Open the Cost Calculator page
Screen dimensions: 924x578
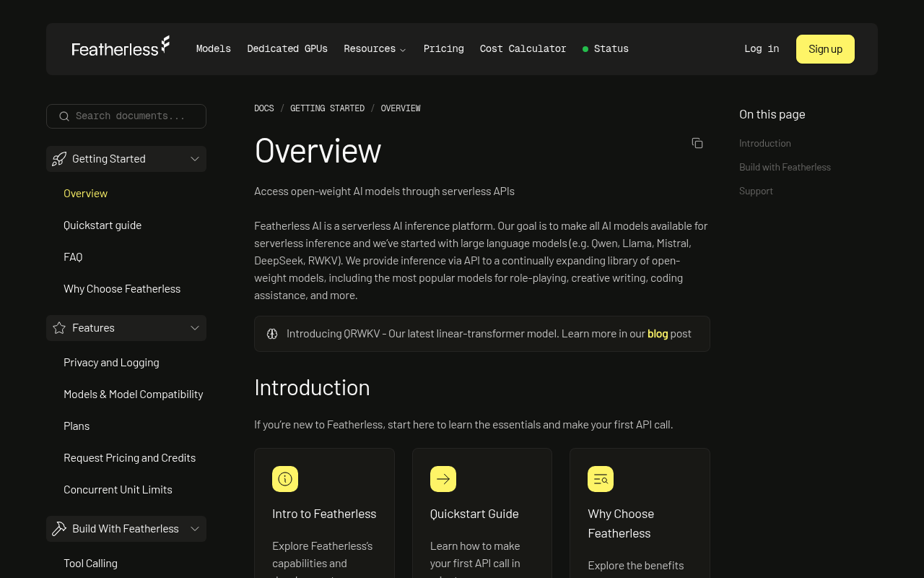(x=523, y=49)
